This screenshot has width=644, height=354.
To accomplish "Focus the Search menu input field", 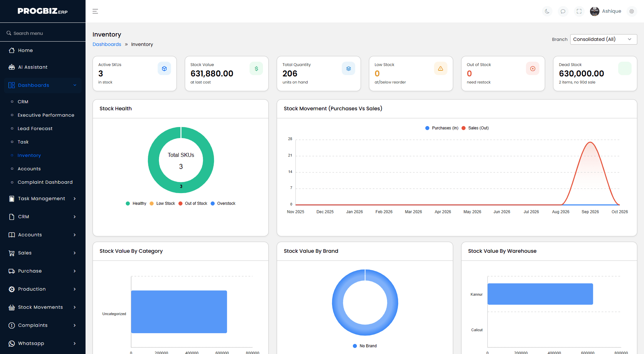I will point(43,33).
